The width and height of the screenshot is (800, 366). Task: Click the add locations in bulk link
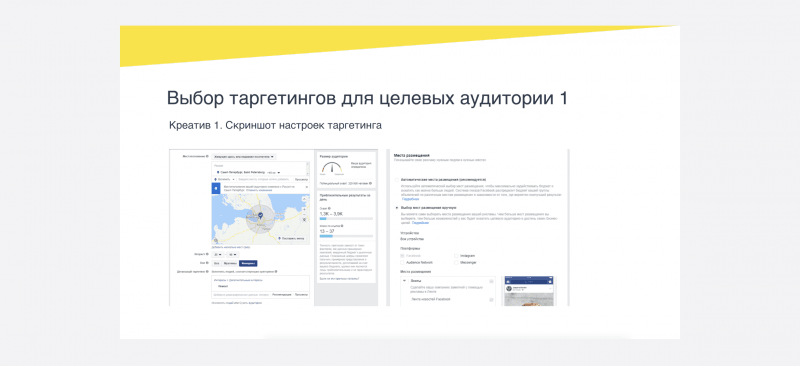point(231,248)
